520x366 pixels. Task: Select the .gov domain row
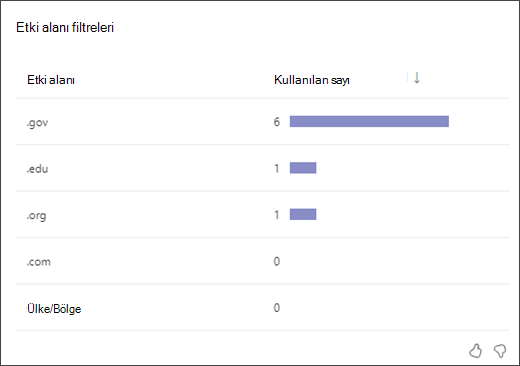pos(262,122)
